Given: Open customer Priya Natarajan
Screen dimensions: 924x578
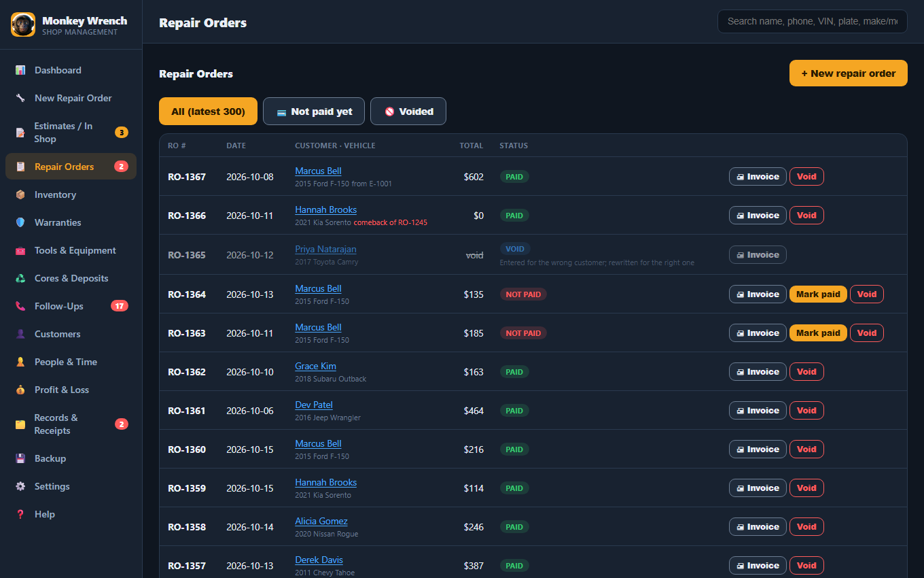Looking at the screenshot, I should point(325,249).
